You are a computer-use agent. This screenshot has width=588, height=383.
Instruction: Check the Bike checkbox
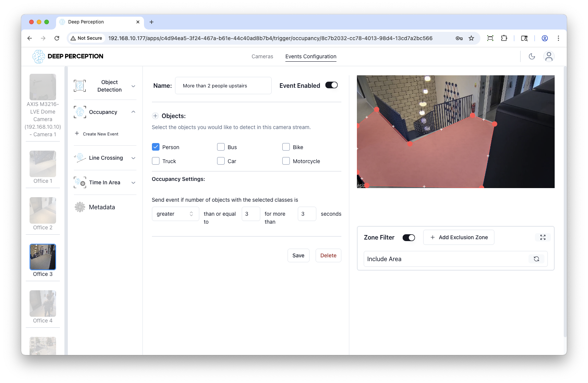click(286, 147)
